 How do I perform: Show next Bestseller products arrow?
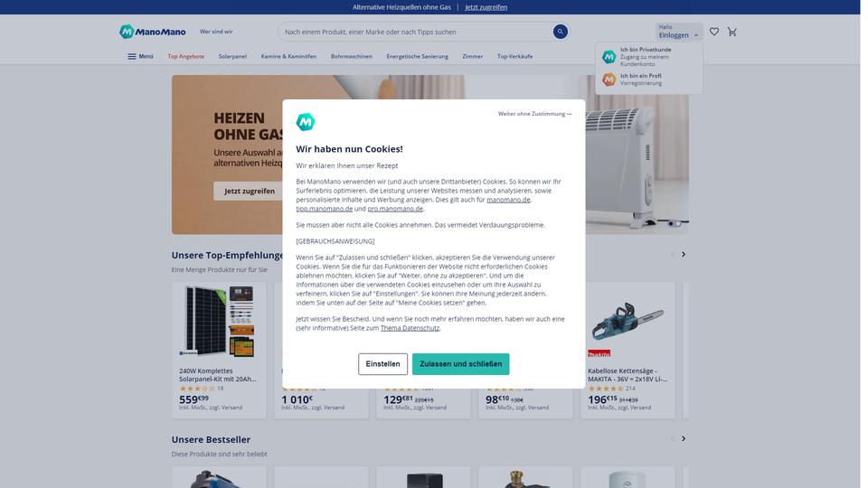pyautogui.click(x=684, y=439)
